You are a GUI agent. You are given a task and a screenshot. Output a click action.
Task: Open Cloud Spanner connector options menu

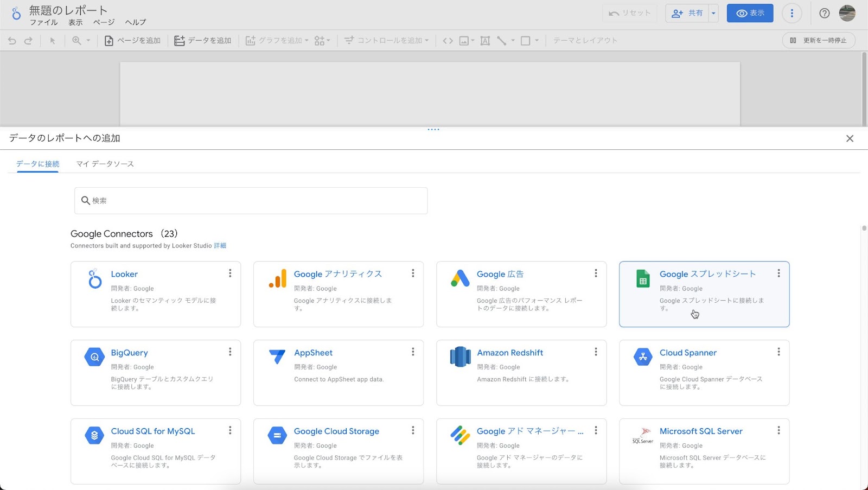[778, 352]
